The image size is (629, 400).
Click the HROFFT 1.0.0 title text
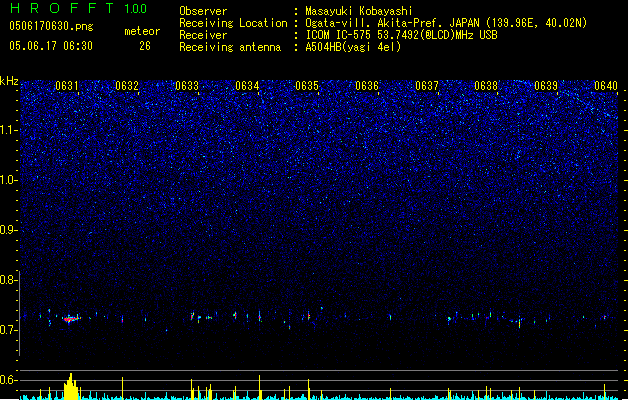tap(79, 8)
